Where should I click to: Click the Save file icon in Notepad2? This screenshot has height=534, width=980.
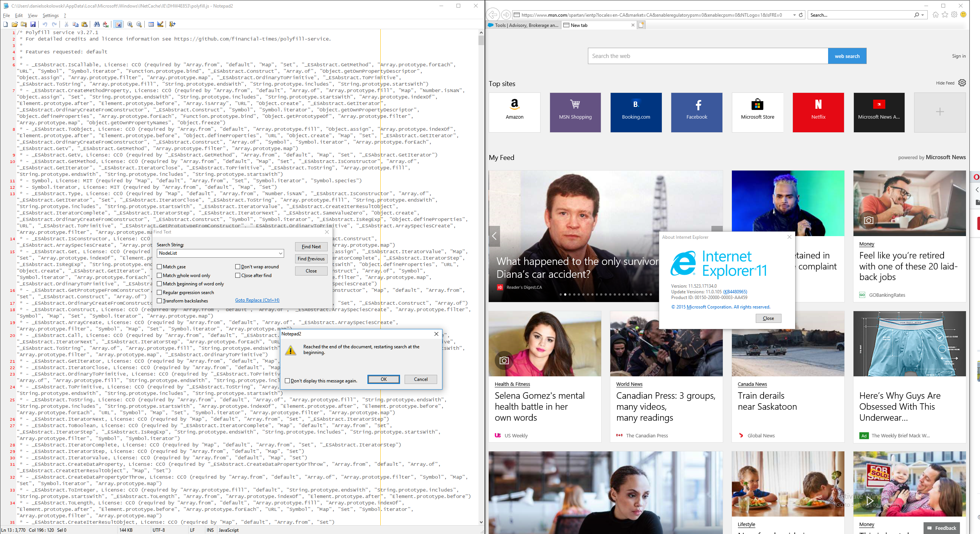pyautogui.click(x=33, y=24)
